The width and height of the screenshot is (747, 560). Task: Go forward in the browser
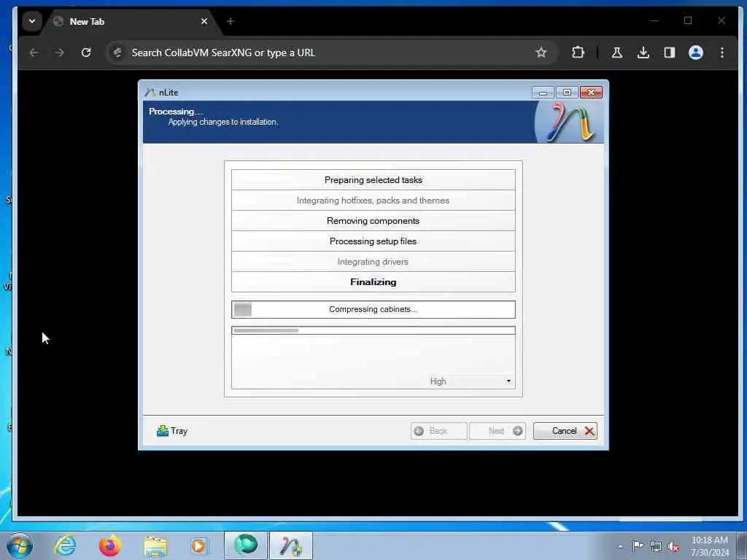[60, 52]
